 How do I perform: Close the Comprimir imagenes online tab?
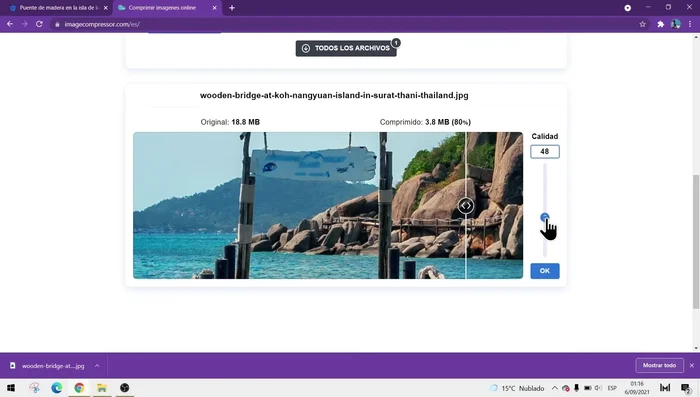214,8
